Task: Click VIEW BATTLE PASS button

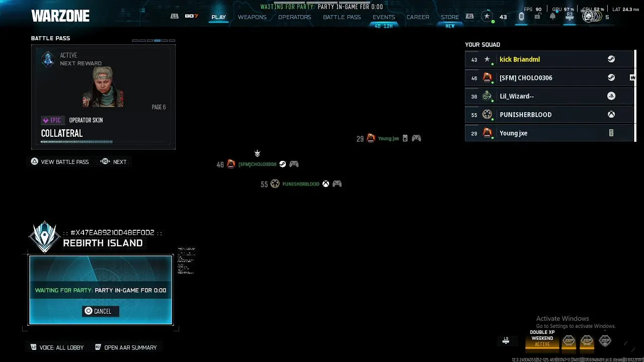Action: pyautogui.click(x=60, y=161)
